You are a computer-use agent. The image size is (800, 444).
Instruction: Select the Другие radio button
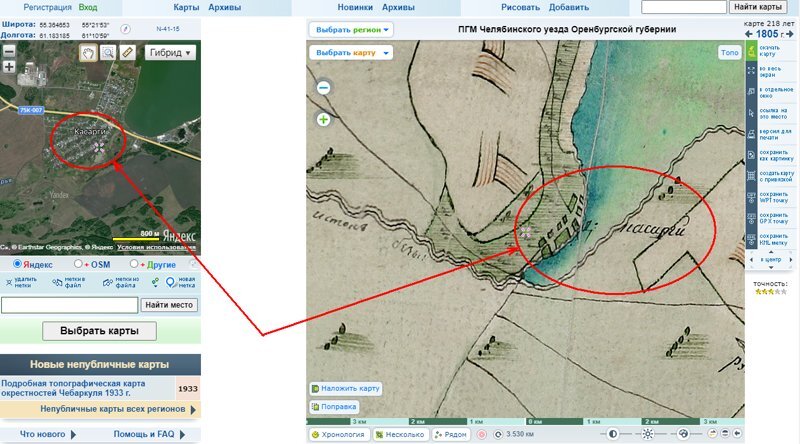134,264
